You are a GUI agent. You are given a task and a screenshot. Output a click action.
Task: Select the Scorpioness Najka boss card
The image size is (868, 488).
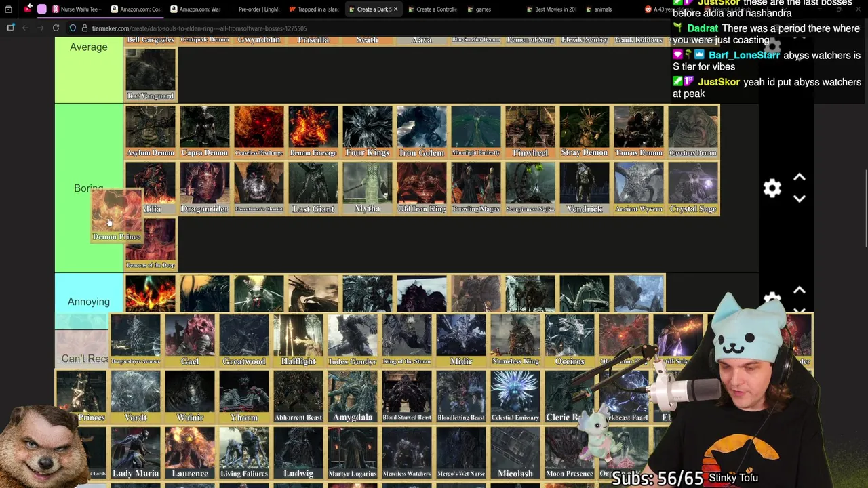coord(530,188)
